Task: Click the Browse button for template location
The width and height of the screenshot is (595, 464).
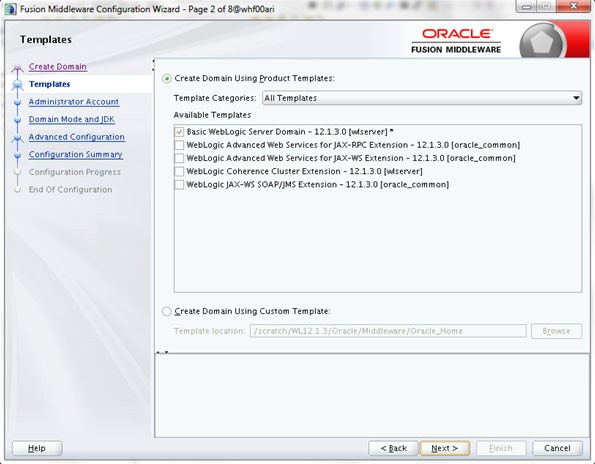Action: [x=556, y=331]
